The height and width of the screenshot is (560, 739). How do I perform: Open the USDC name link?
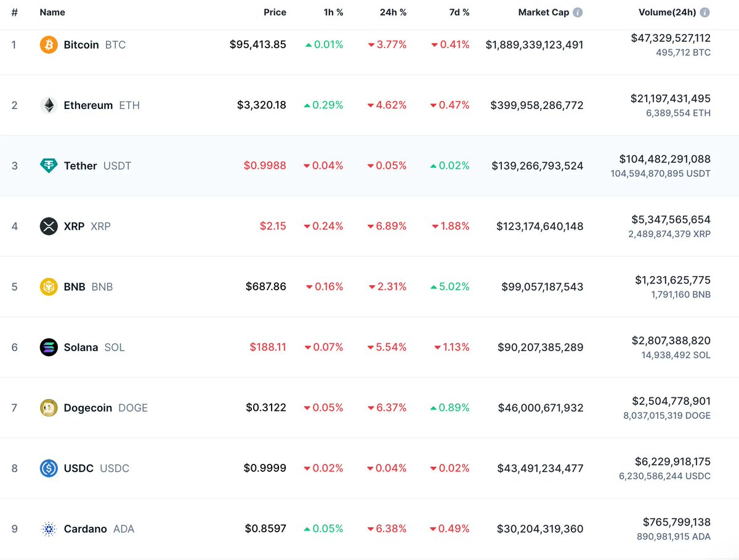[79, 468]
